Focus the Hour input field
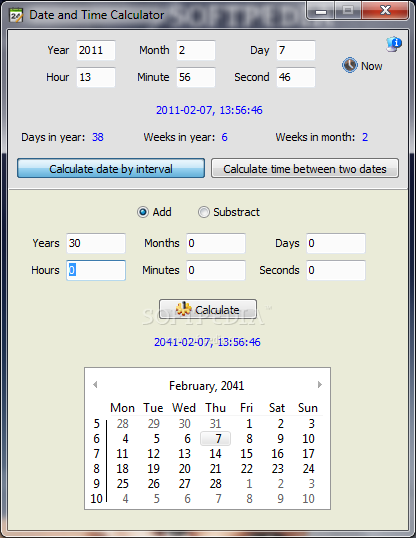The width and height of the screenshot is (416, 538). (x=96, y=77)
